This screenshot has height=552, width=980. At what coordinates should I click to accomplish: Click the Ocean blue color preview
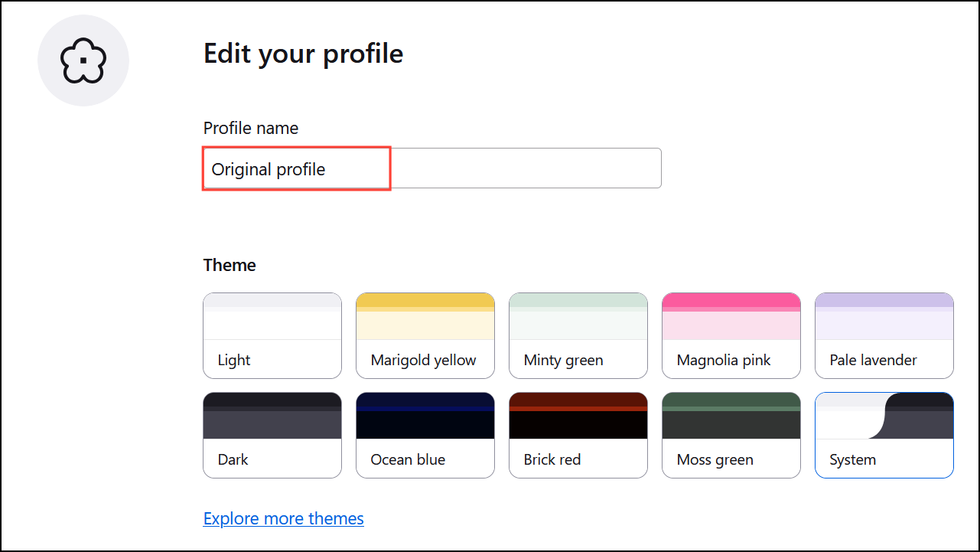click(425, 416)
